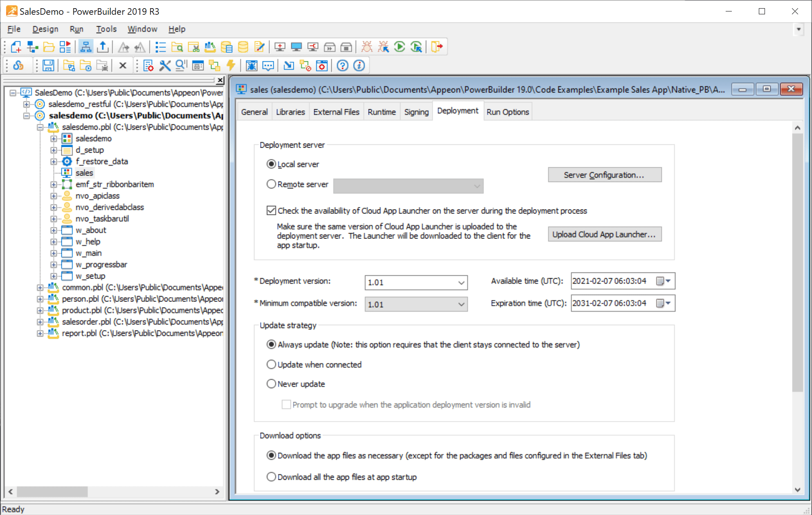812x515 pixels.
Task: Choose Download all the app files at startup
Action: [x=271, y=477]
